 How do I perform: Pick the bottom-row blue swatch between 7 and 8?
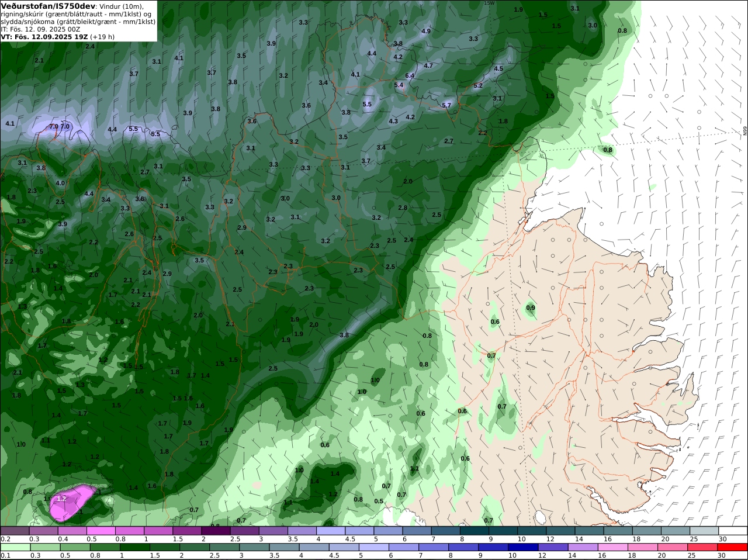433,548
